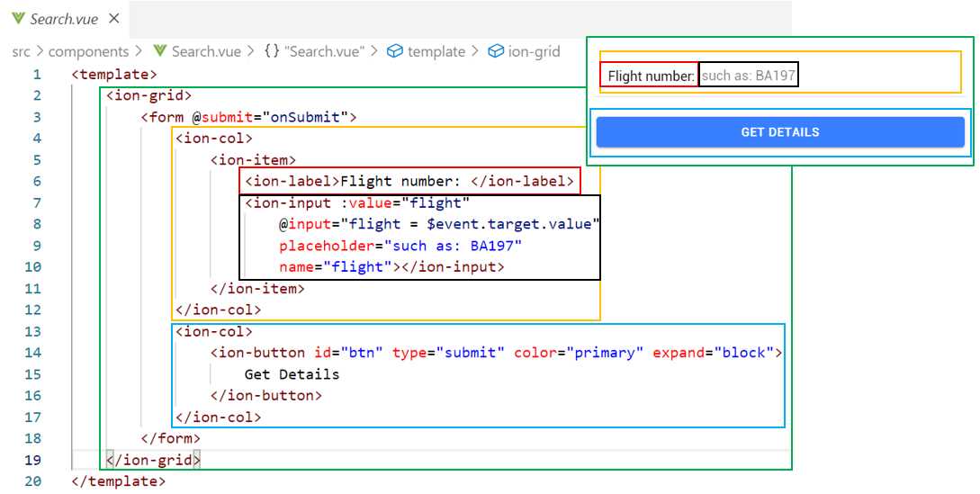The width and height of the screenshot is (980, 494).
Task: Click the name="flight" attribute line
Action: tap(391, 267)
